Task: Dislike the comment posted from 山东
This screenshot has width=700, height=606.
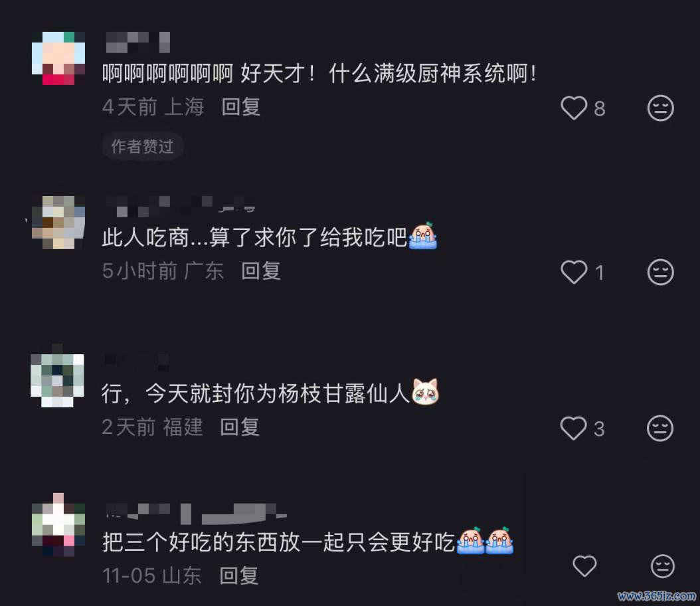Action: (663, 566)
